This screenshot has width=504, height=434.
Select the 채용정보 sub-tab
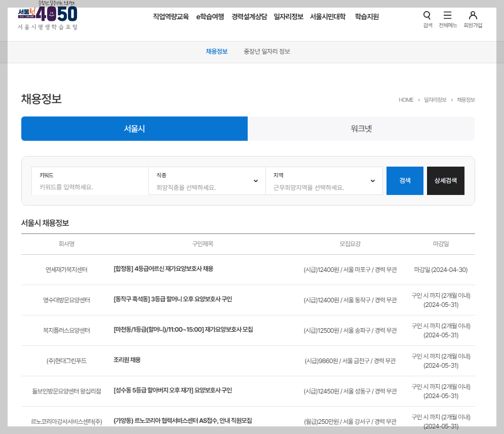pos(217,51)
